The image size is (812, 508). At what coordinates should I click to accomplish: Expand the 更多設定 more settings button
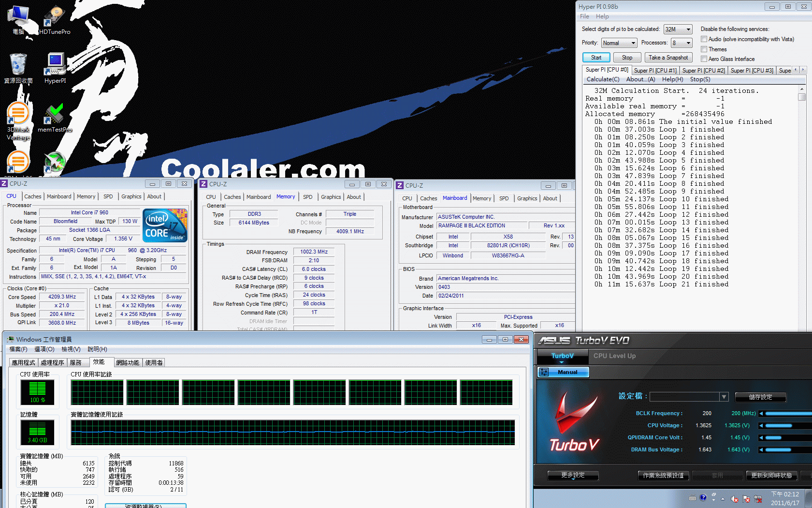click(x=573, y=476)
